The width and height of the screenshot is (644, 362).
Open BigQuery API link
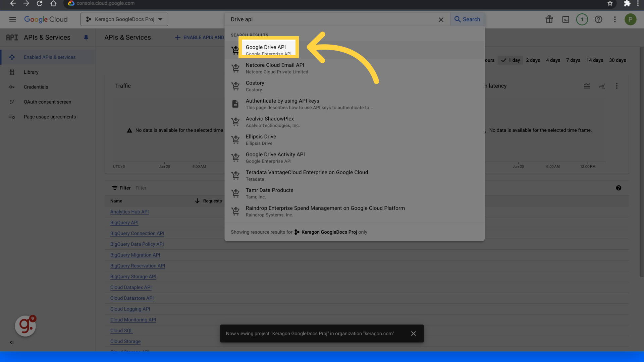coord(124,223)
